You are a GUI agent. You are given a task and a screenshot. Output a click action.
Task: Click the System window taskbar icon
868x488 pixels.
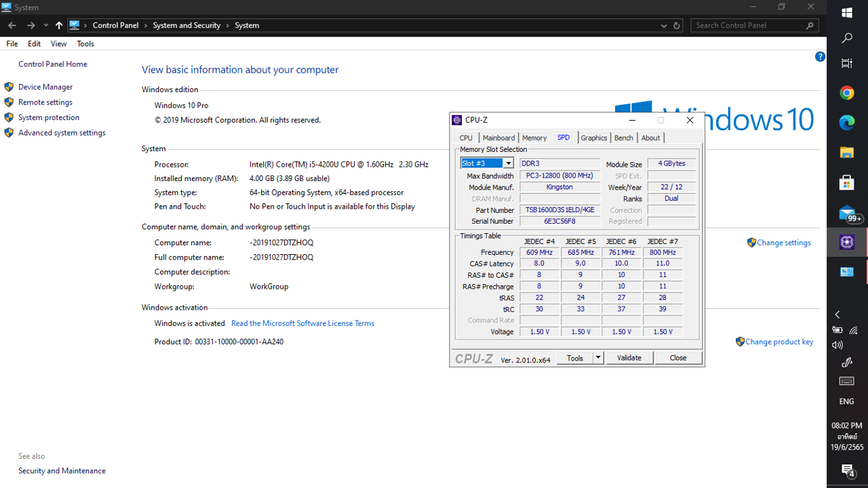point(847,272)
